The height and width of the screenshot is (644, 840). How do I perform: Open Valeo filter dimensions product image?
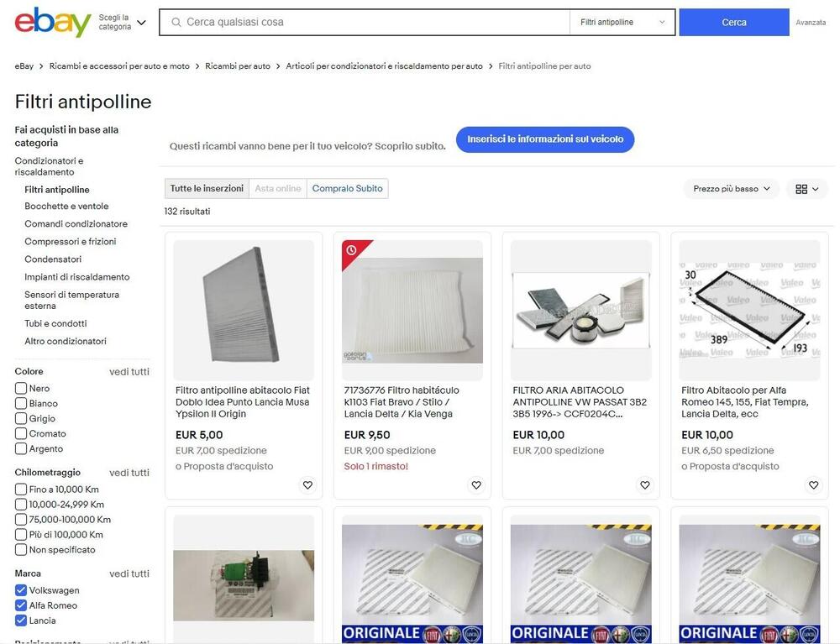point(749,310)
